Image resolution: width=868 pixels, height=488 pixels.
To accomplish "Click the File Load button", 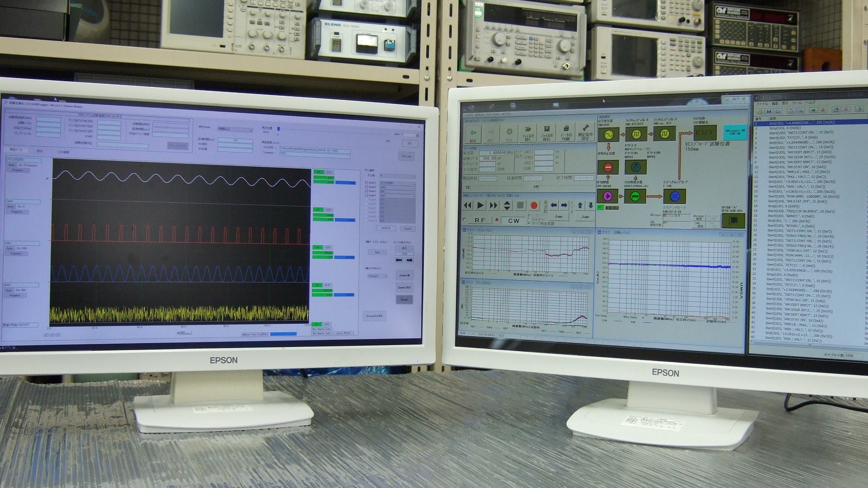I will click(x=406, y=156).
